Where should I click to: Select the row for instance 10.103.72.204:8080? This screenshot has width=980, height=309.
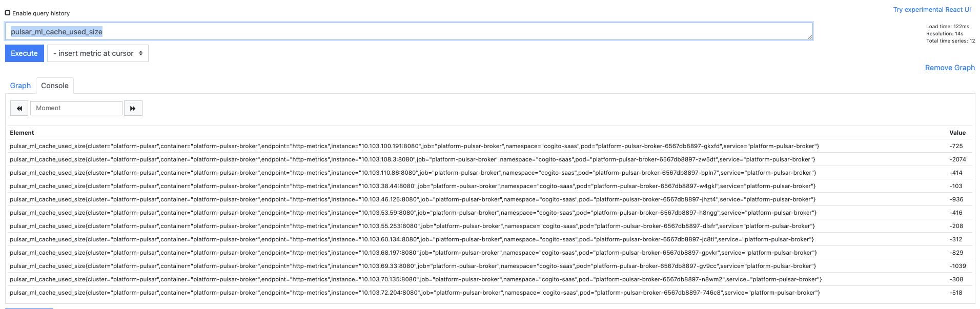[x=490, y=293]
